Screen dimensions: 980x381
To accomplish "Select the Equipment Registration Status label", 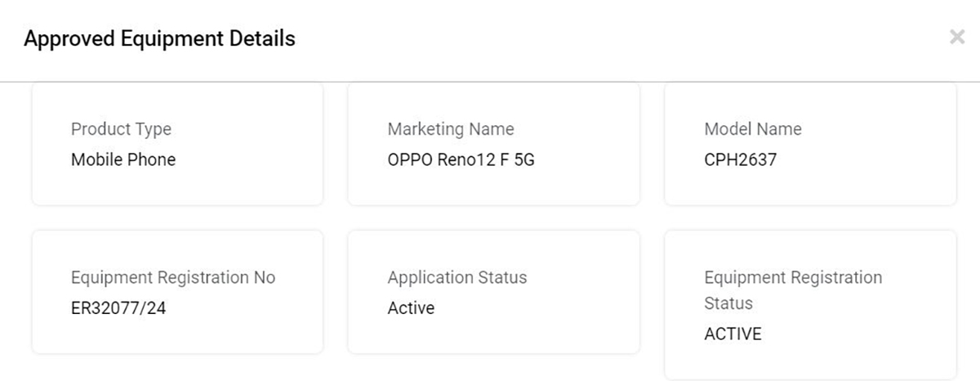I will [x=793, y=290].
